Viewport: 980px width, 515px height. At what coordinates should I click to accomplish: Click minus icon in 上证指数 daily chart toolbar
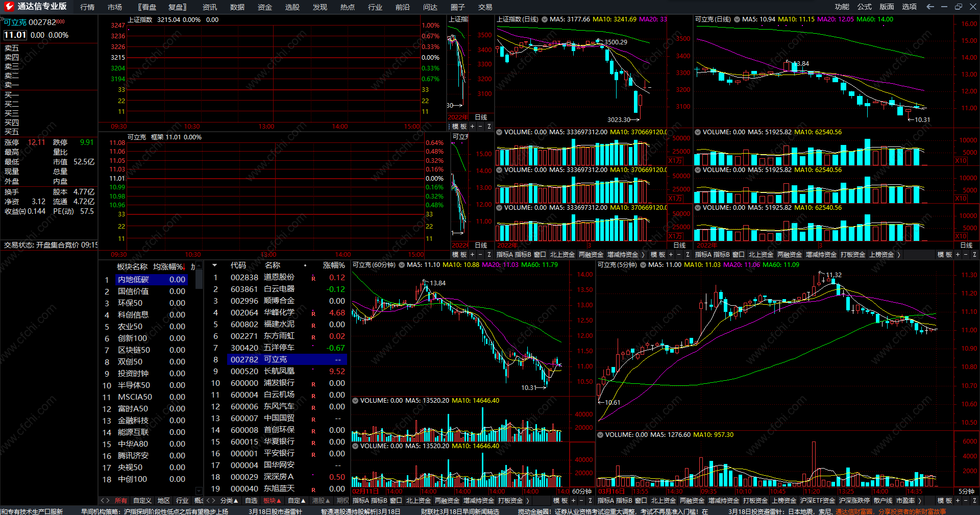(679, 254)
